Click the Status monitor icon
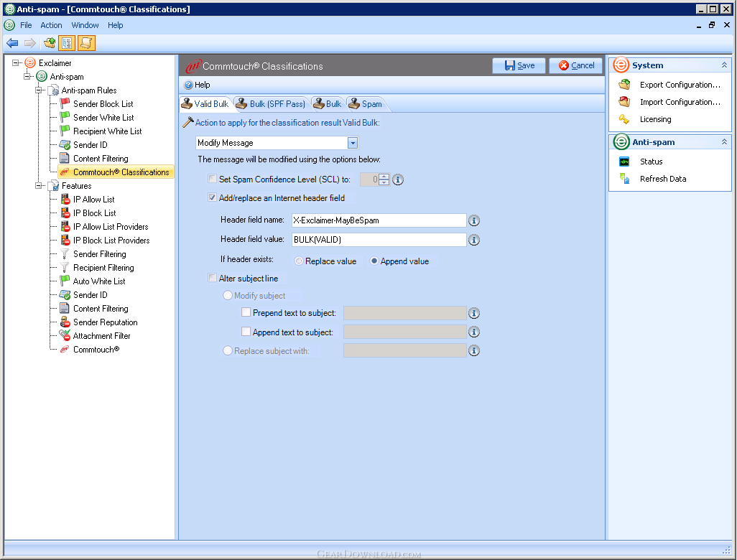The width and height of the screenshot is (737, 560). click(624, 162)
